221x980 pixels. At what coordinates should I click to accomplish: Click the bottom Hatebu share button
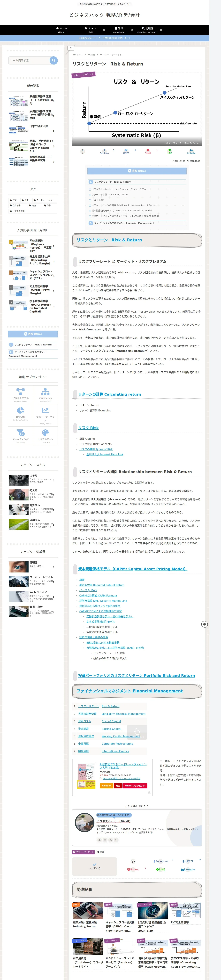(188, 861)
